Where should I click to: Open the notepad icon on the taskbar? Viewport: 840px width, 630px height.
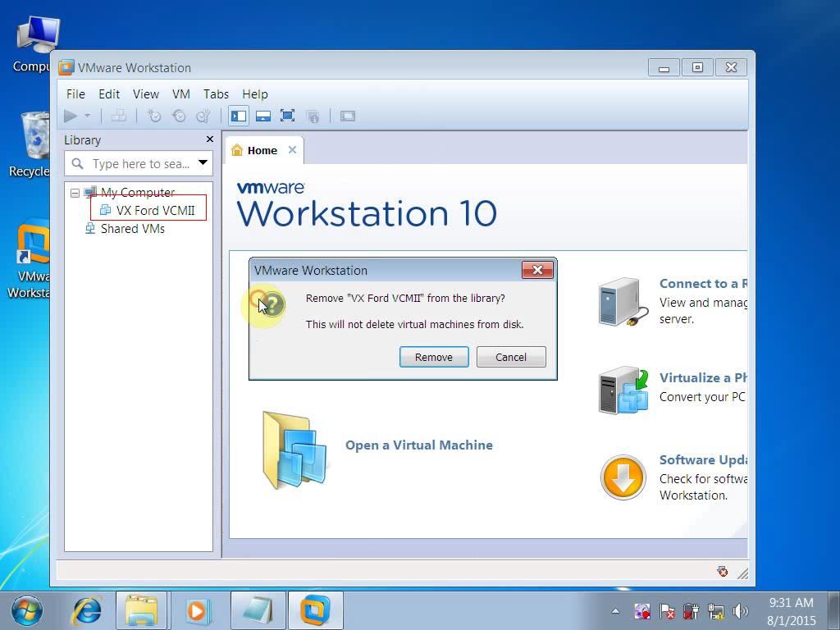click(257, 610)
